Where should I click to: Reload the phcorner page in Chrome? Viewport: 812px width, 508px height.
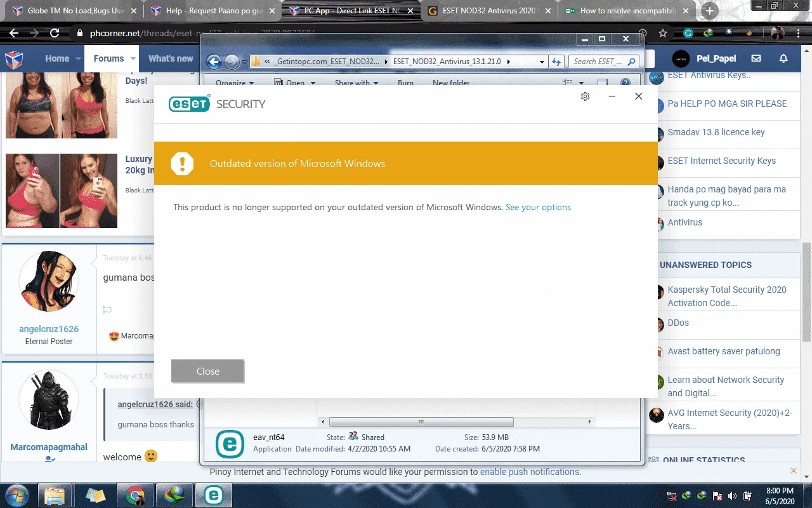(55, 33)
